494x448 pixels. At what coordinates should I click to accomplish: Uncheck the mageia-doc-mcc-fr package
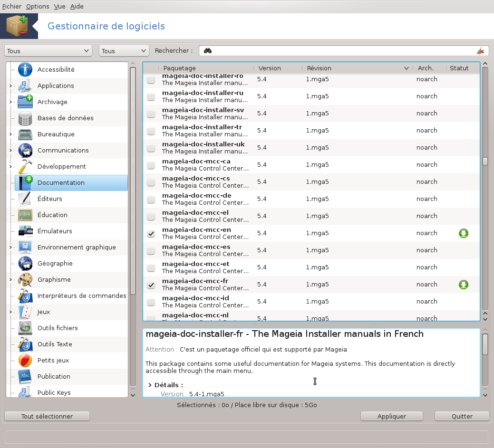click(x=151, y=285)
